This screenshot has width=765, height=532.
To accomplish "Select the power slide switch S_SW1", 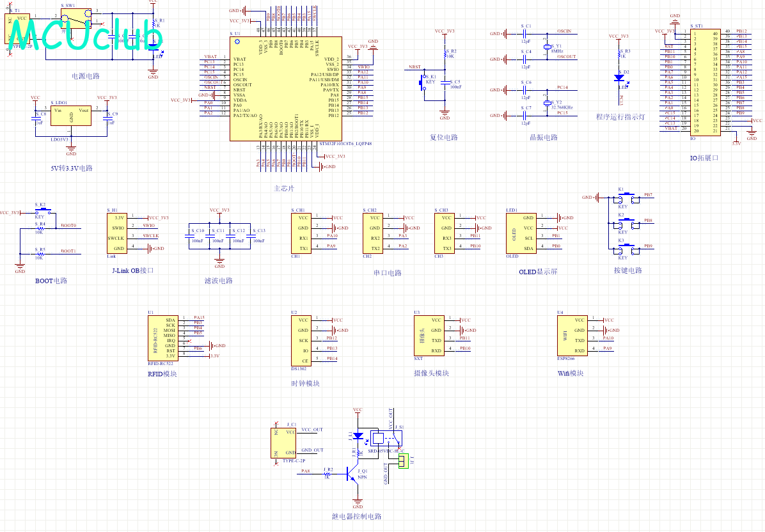I will (x=75, y=18).
